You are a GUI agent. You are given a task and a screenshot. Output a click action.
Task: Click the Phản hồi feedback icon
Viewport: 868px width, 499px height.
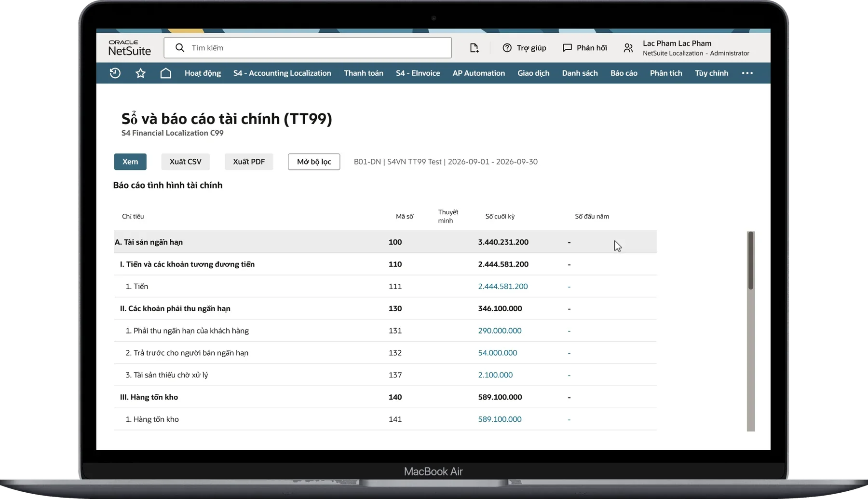(x=567, y=48)
